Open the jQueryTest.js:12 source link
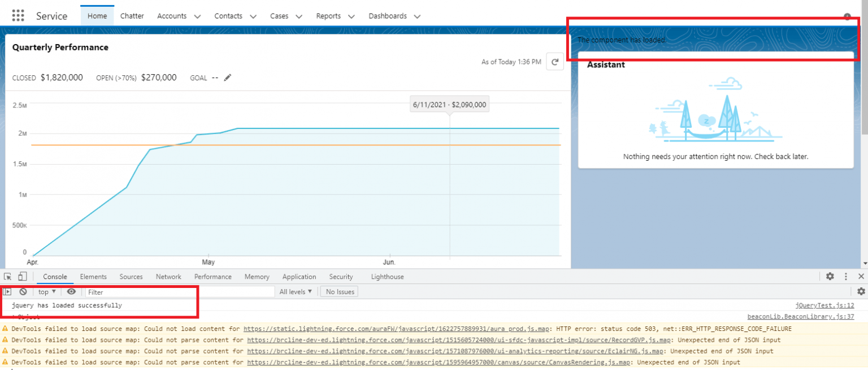Image resolution: width=868 pixels, height=370 pixels. 824,306
